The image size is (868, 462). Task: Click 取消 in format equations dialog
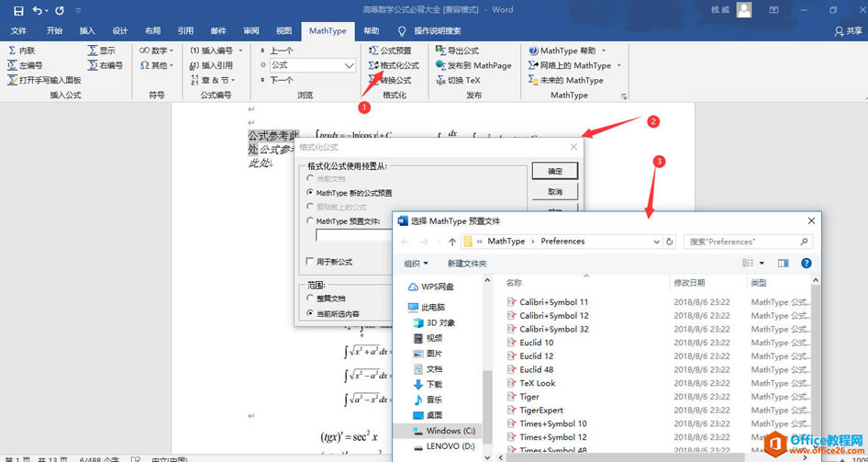pos(555,192)
